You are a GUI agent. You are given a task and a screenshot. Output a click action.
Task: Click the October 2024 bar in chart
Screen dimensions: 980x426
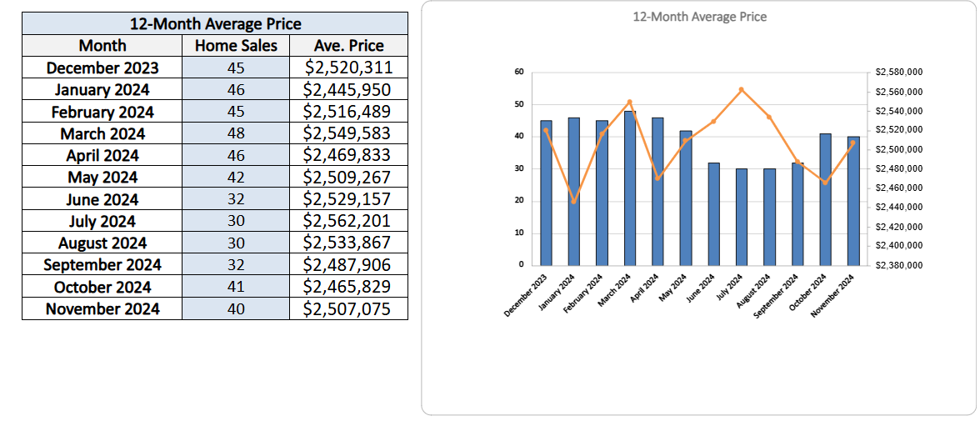pyautogui.click(x=826, y=199)
